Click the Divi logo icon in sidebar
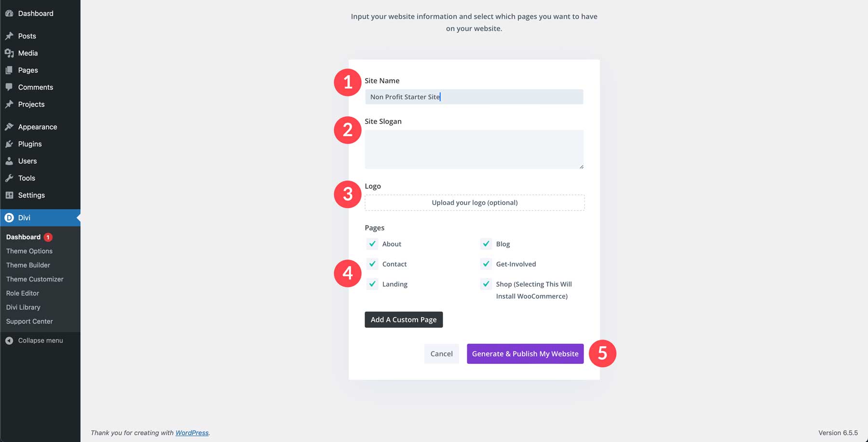The image size is (868, 442). click(10, 217)
